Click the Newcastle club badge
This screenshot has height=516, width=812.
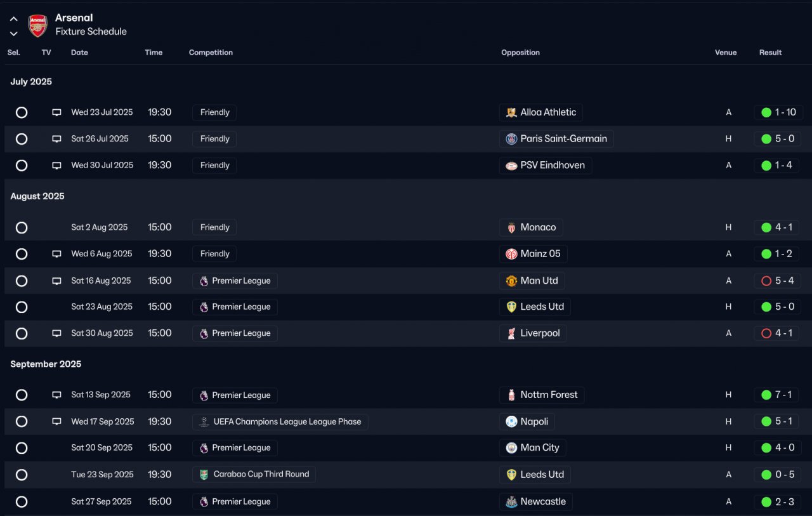pyautogui.click(x=511, y=501)
